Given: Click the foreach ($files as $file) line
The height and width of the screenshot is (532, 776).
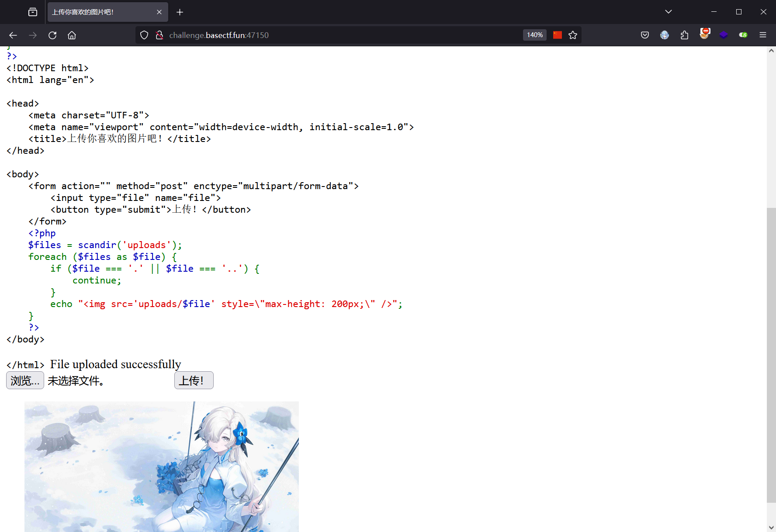Looking at the screenshot, I should coord(102,257).
